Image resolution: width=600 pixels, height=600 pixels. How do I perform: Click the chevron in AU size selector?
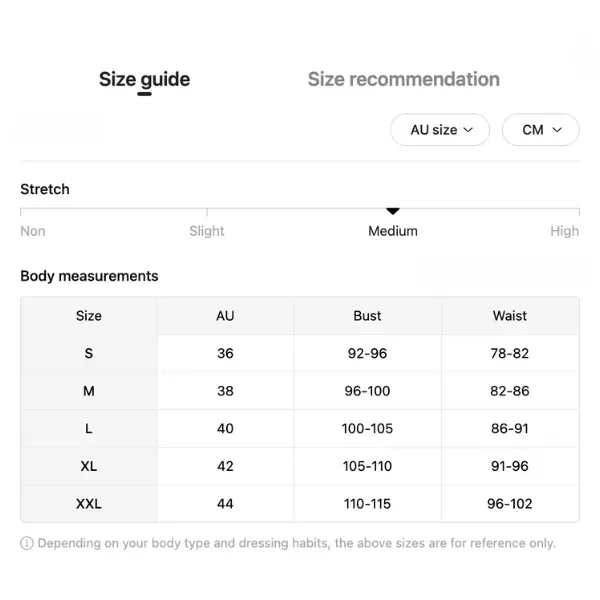click(468, 130)
